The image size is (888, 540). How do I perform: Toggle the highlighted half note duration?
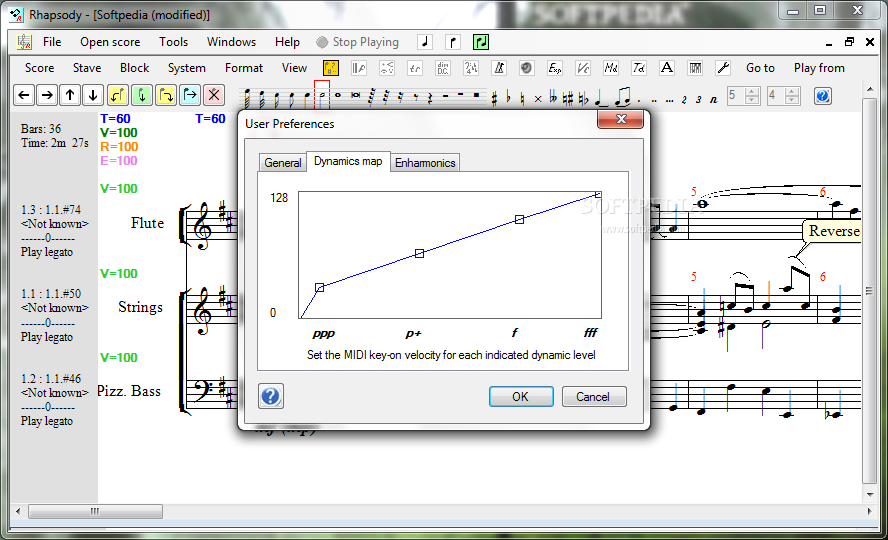coord(322,95)
